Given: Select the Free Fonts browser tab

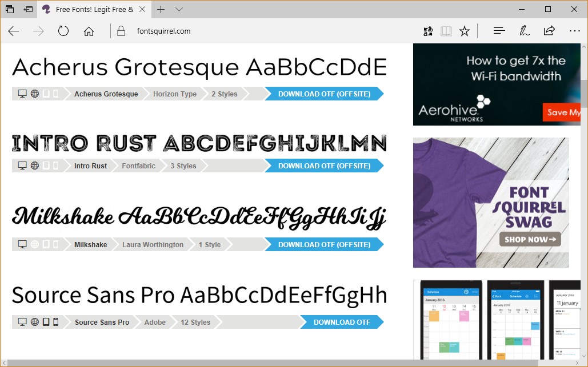Looking at the screenshot, I should tap(91, 10).
